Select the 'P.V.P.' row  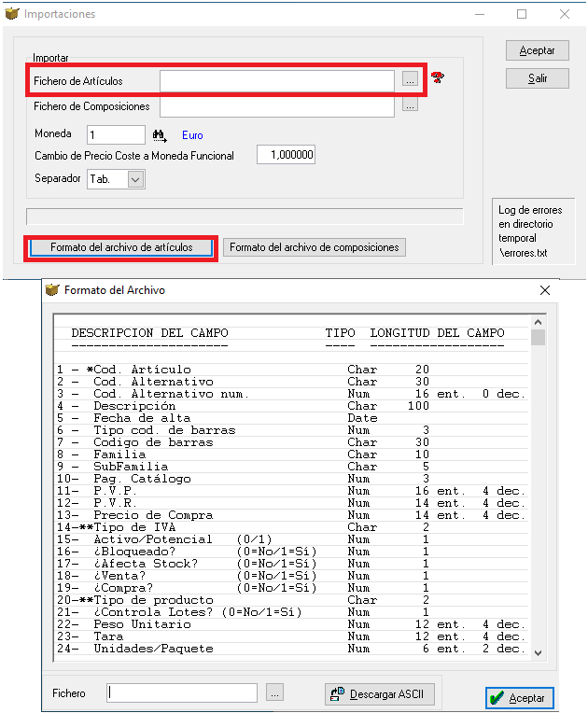coord(291,491)
